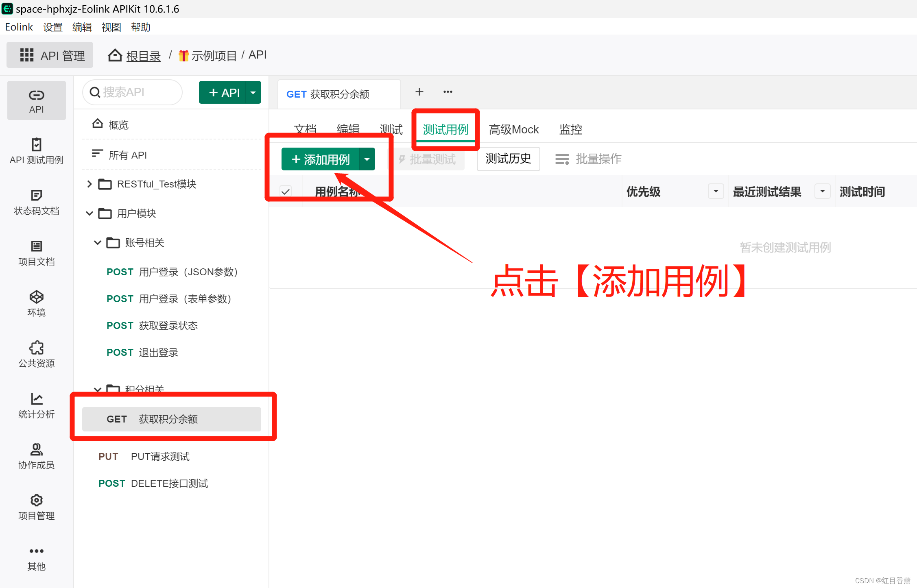Open the 视图 menu
Image resolution: width=917 pixels, height=588 pixels.
(111, 27)
